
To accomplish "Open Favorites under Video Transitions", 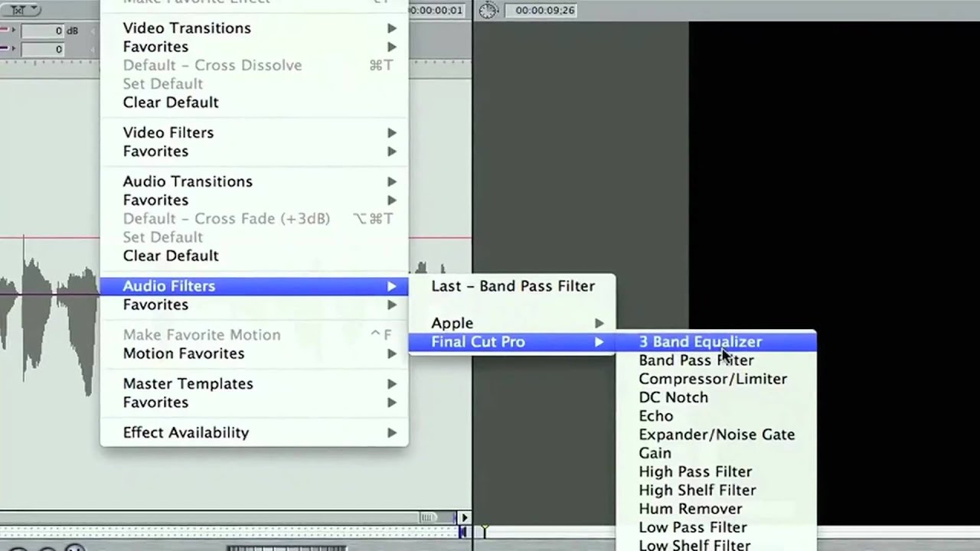I will point(254,47).
